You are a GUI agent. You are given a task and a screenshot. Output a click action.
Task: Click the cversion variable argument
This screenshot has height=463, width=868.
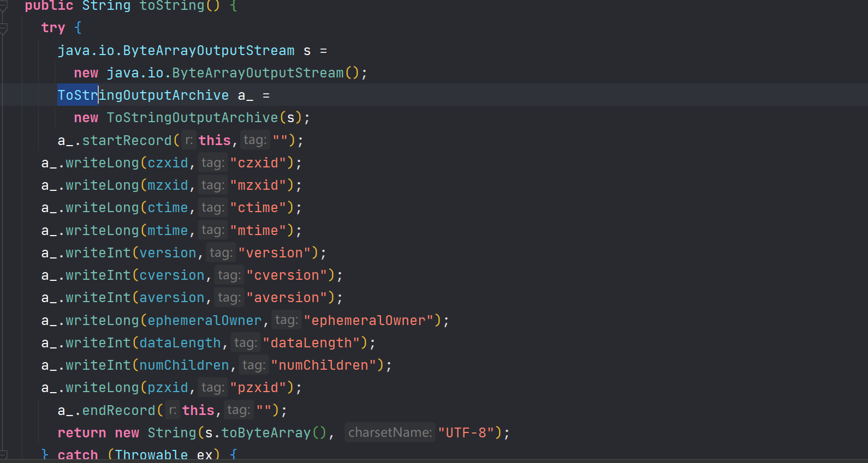pos(172,275)
